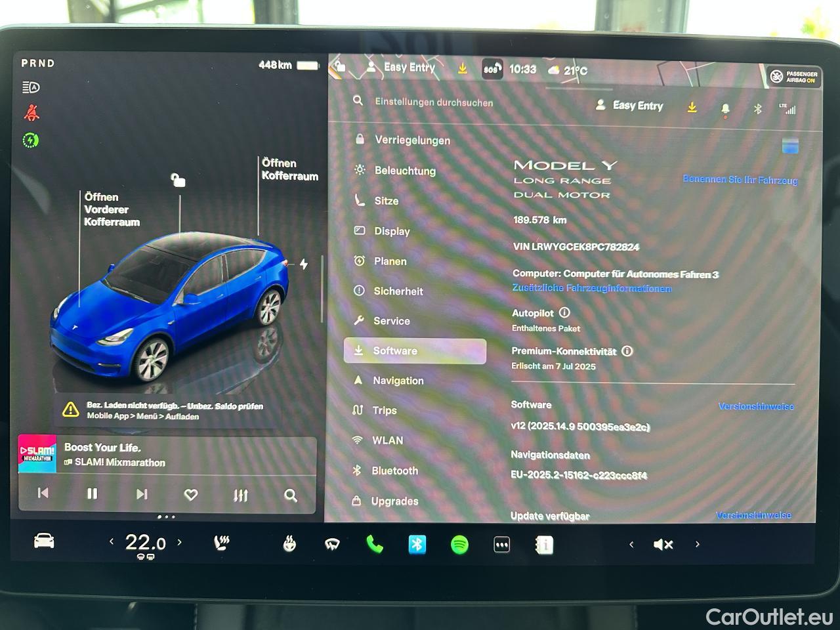This screenshot has height=630, width=840.
Task: Activate the windshield wiper icon
Action: [332, 545]
